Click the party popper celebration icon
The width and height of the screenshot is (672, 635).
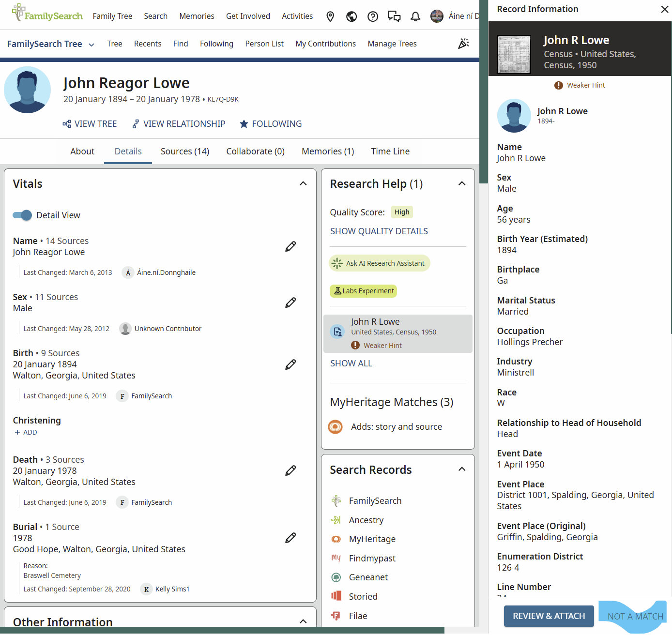point(463,44)
